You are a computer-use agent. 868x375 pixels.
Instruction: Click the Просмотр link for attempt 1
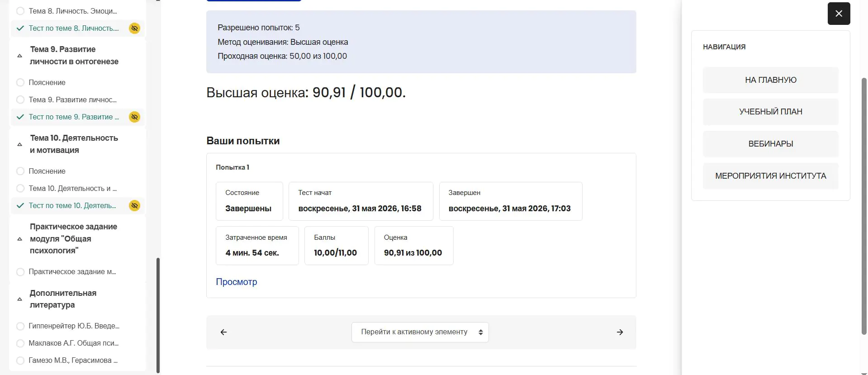pyautogui.click(x=236, y=282)
